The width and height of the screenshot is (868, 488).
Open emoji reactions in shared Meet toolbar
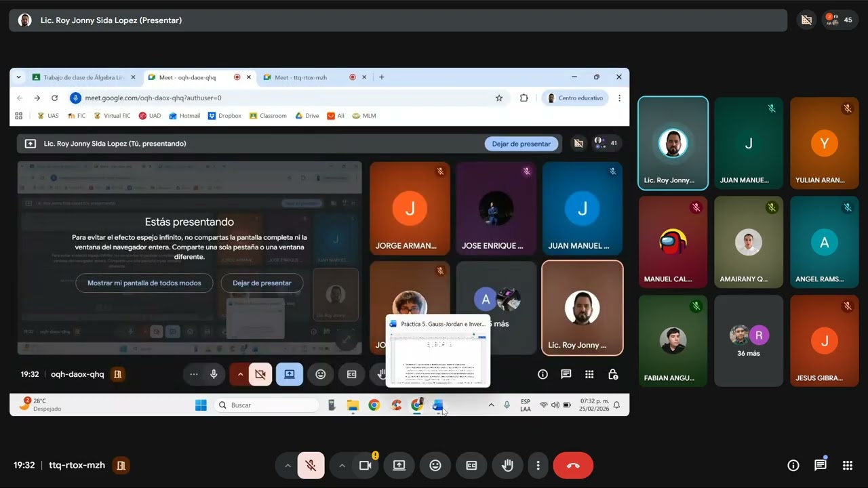point(321,374)
